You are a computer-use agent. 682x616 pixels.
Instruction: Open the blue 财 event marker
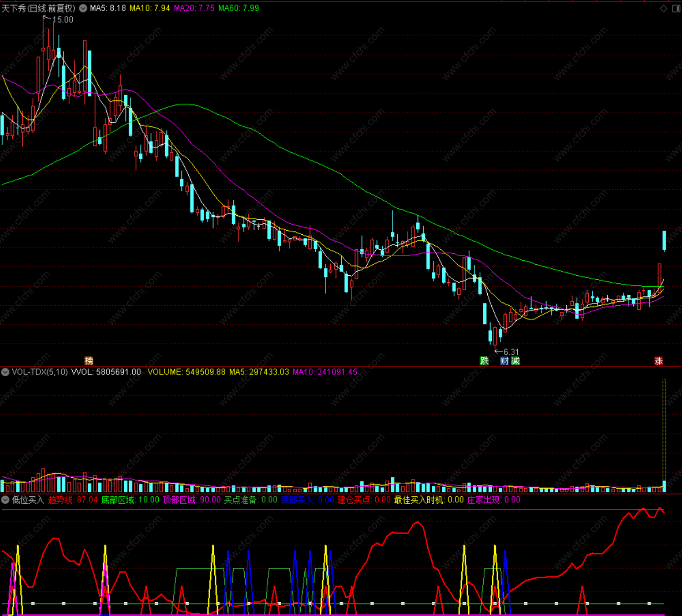pos(504,361)
